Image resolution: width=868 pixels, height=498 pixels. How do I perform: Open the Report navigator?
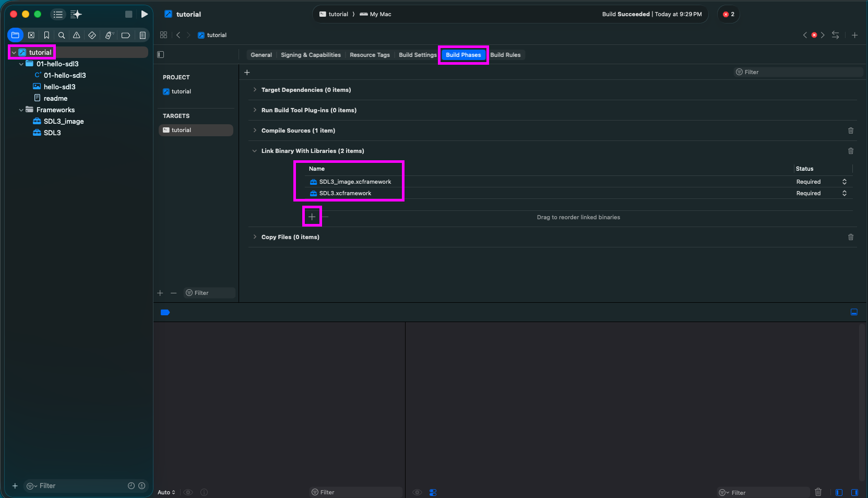[142, 35]
